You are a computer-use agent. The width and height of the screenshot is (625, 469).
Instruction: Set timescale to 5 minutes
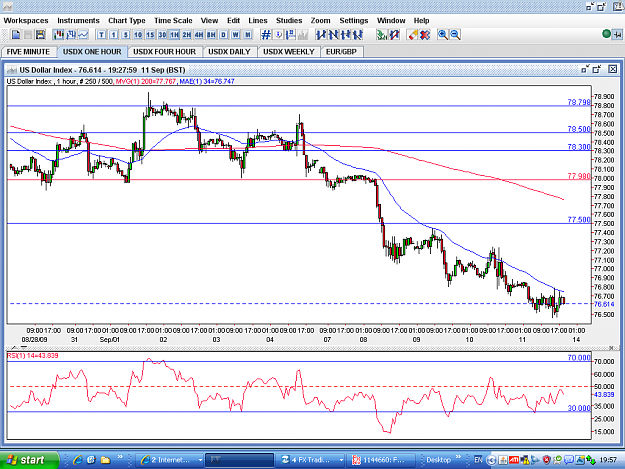(x=126, y=35)
